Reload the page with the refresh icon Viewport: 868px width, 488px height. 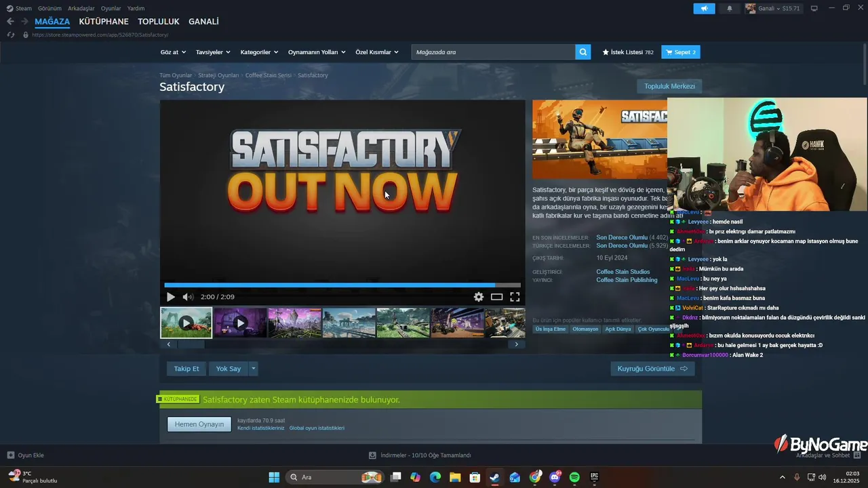coord(10,35)
